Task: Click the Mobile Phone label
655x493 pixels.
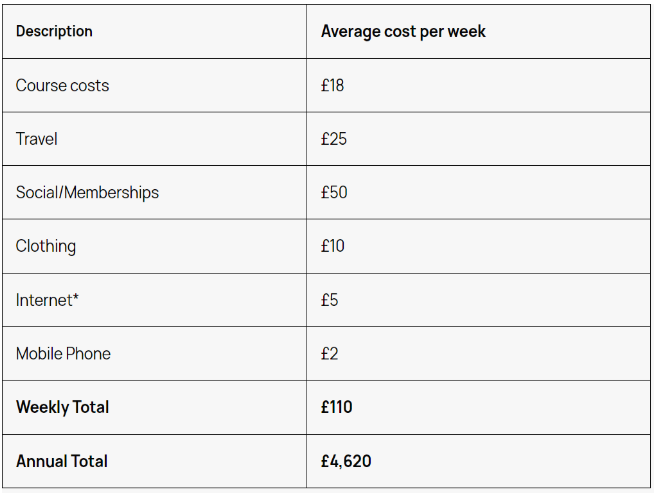Action: tap(63, 353)
